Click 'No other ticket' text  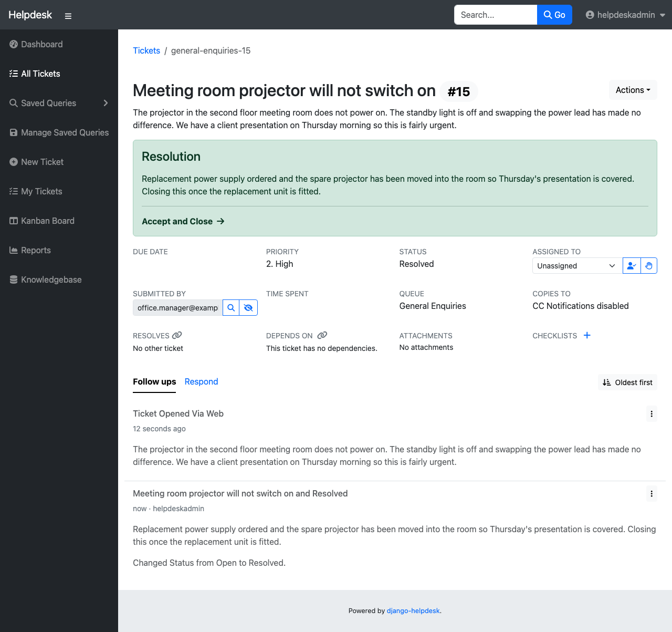pyautogui.click(x=158, y=348)
